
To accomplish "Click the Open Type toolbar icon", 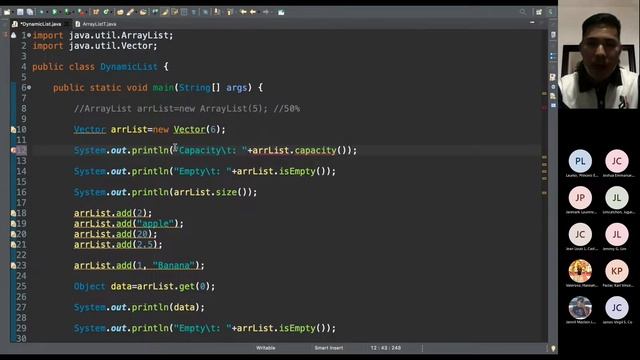I will pyautogui.click(x=120, y=12).
